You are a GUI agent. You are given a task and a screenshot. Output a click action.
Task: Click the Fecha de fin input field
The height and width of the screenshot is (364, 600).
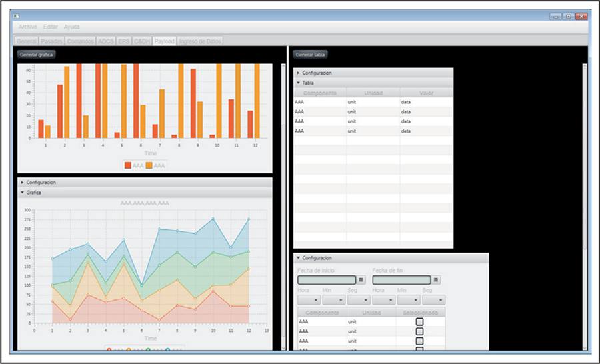click(401, 280)
